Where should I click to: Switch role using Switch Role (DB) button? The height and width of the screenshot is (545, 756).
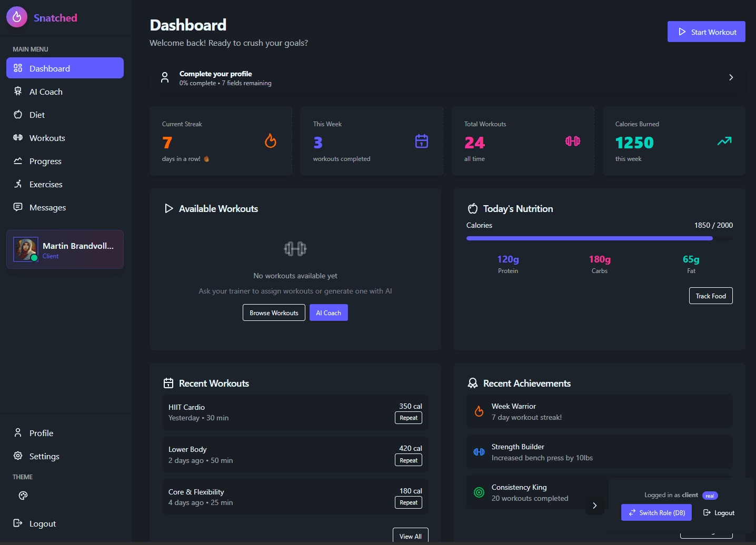[x=656, y=512]
